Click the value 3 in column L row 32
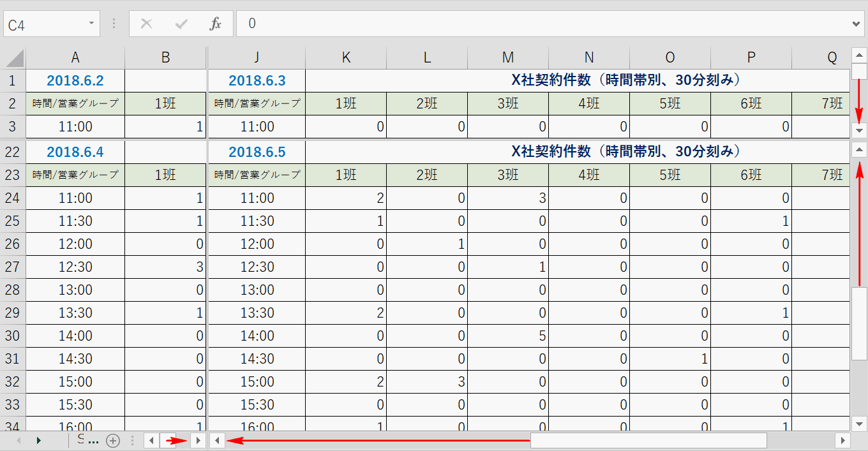This screenshot has height=451, width=868. (427, 382)
